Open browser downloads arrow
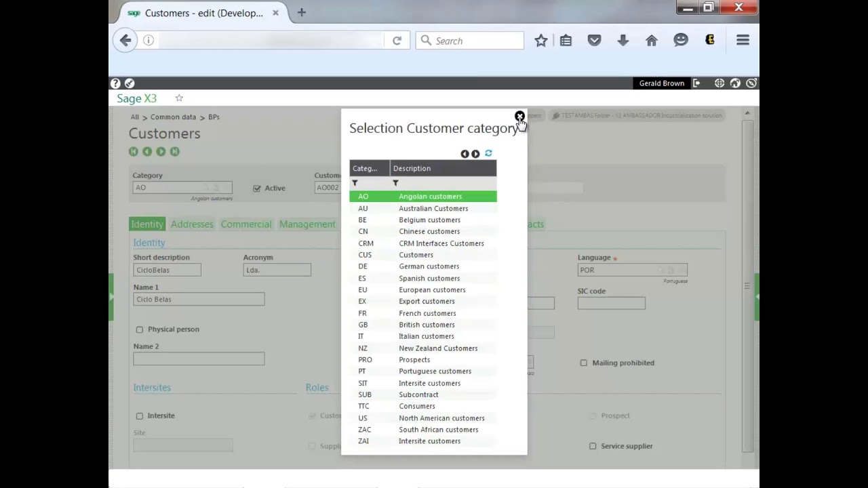 click(623, 41)
